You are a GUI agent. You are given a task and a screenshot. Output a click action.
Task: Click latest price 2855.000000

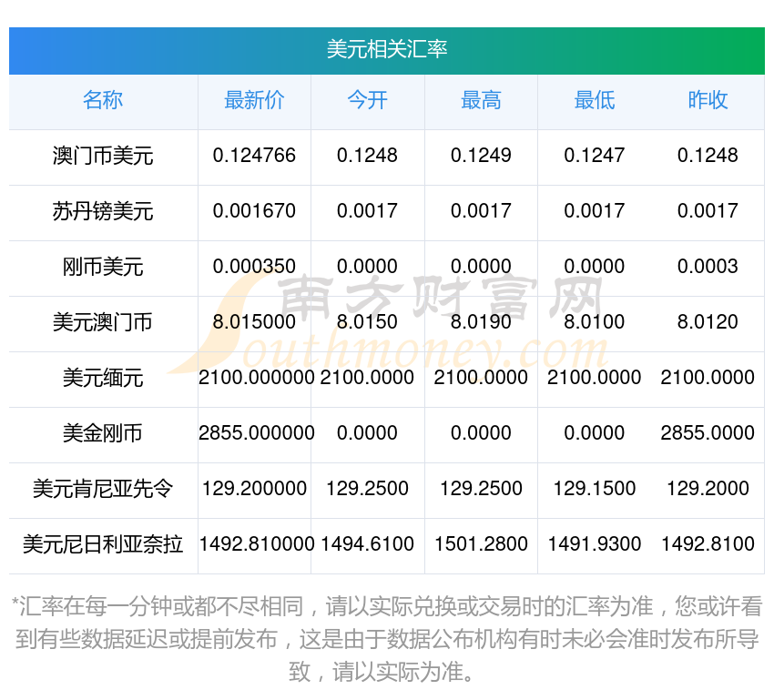[x=256, y=432]
